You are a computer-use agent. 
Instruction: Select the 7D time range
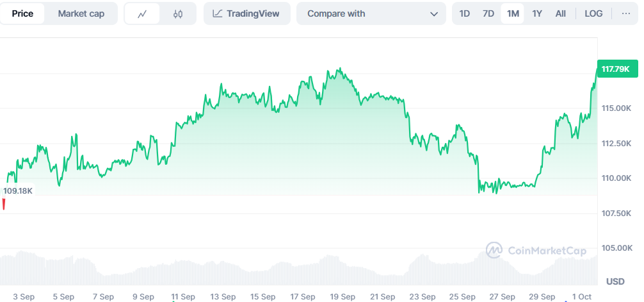488,13
